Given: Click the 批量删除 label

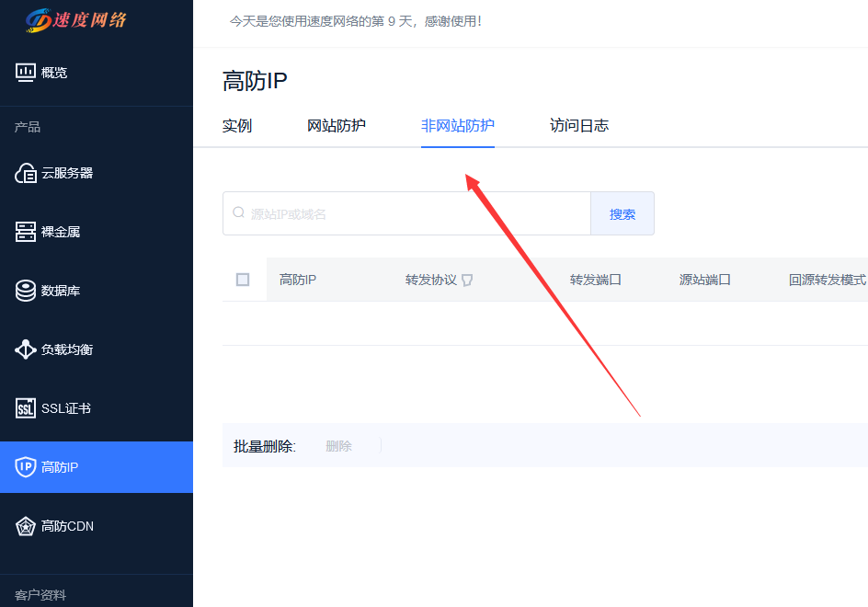Looking at the screenshot, I should 265,446.
